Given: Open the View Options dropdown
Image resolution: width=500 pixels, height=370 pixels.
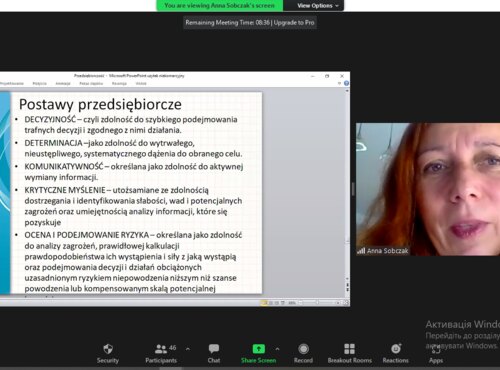Looking at the screenshot, I should pos(317,5).
